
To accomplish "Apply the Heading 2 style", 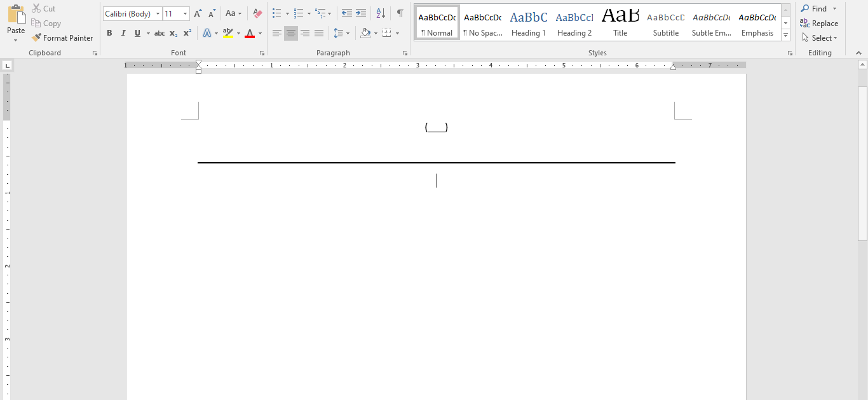I will [574, 23].
